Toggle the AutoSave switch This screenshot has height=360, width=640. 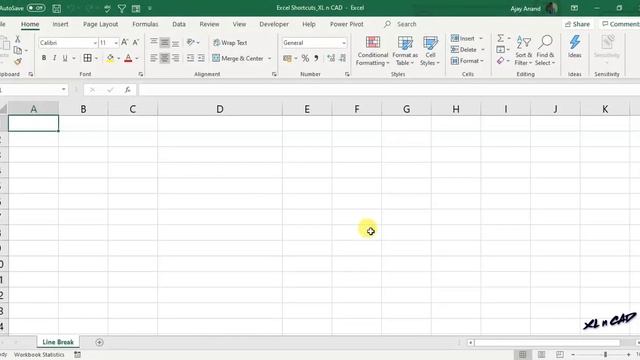[36, 8]
